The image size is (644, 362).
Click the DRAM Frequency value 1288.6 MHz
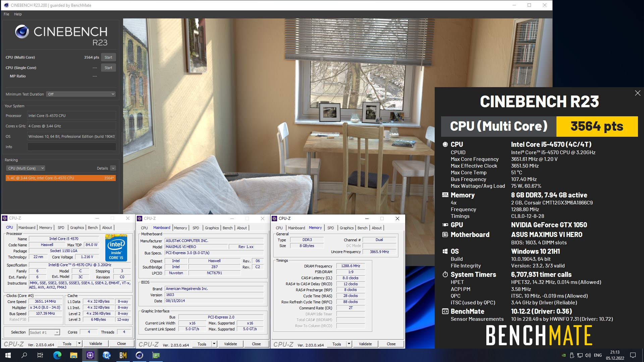coord(351,266)
